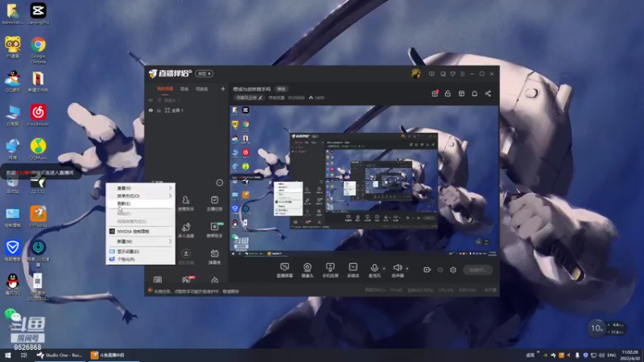
Task: Open the gift box icon with red badge
Action: (435, 93)
